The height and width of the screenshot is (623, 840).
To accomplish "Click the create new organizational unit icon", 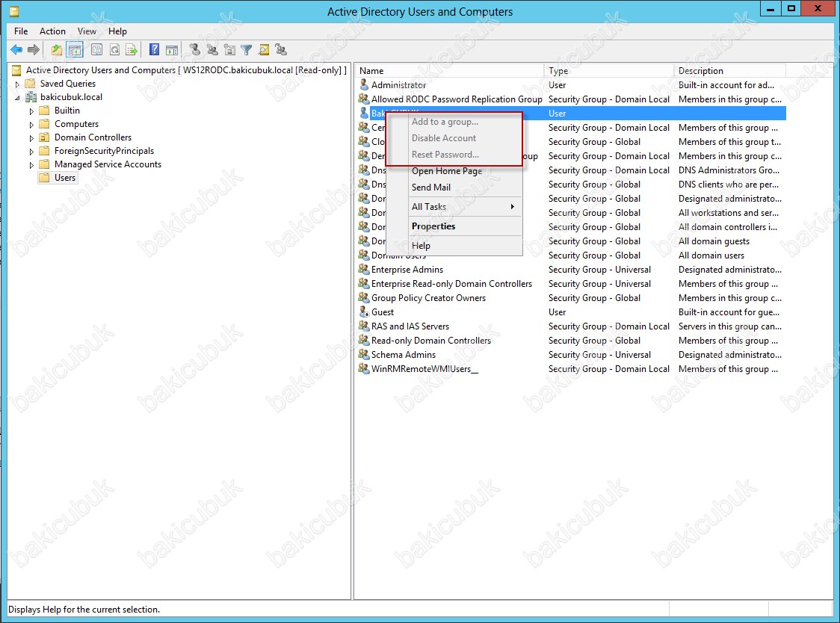I will [230, 50].
